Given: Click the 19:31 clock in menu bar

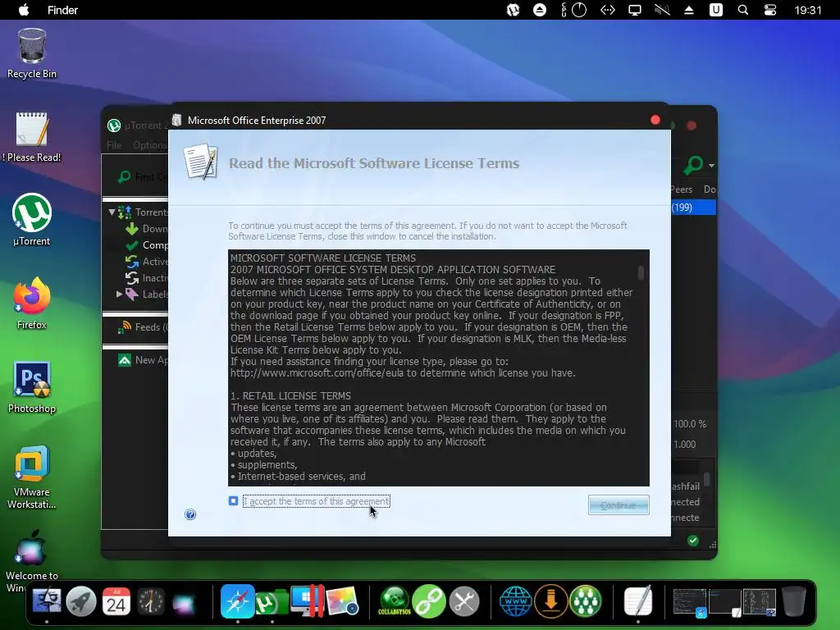Looking at the screenshot, I should pos(808,10).
